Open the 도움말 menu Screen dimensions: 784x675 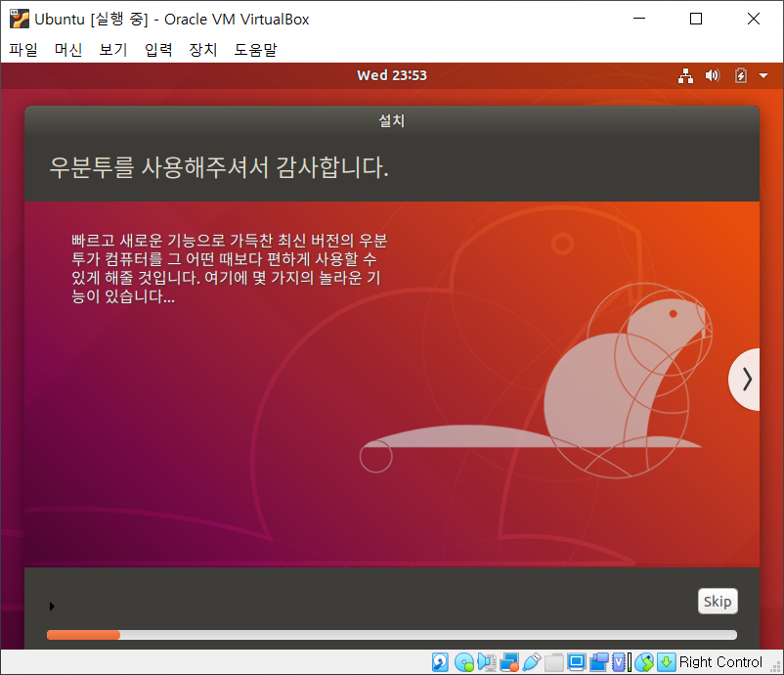click(x=255, y=50)
